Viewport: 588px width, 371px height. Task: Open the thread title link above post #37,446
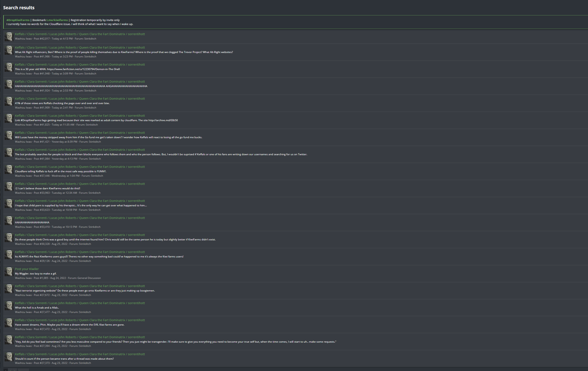(80, 167)
